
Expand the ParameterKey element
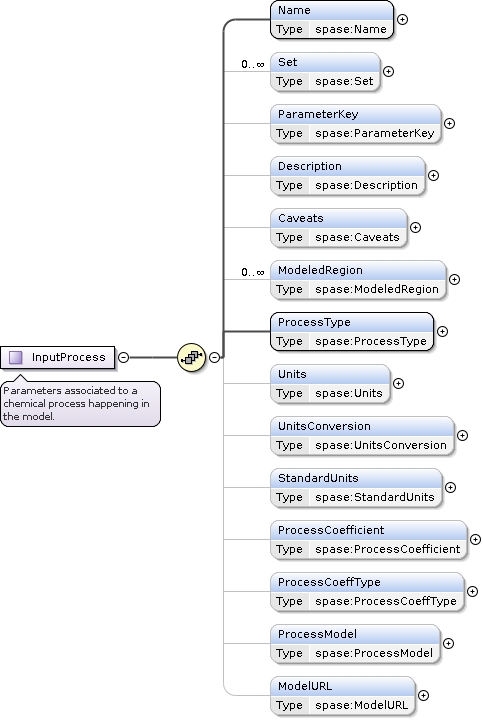tap(449, 124)
